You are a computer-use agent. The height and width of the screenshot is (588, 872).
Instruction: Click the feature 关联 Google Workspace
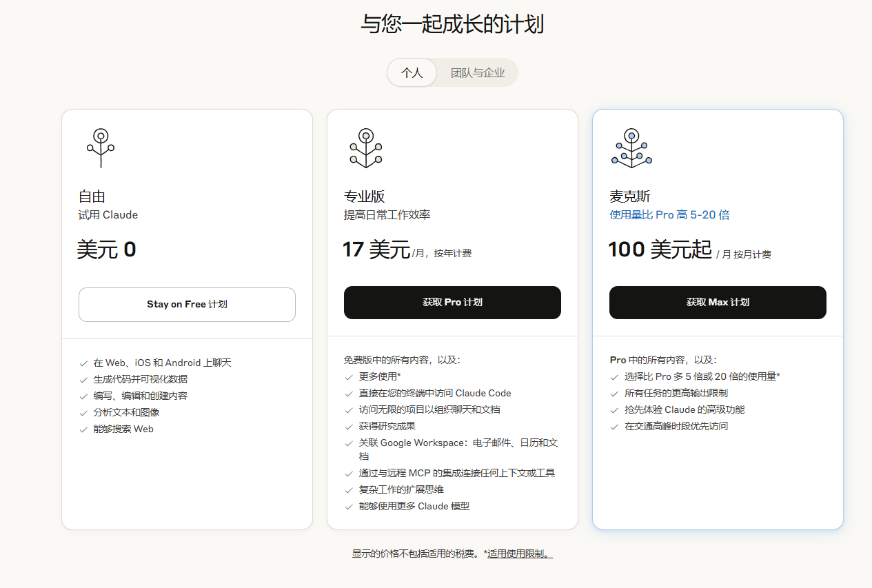click(458, 449)
